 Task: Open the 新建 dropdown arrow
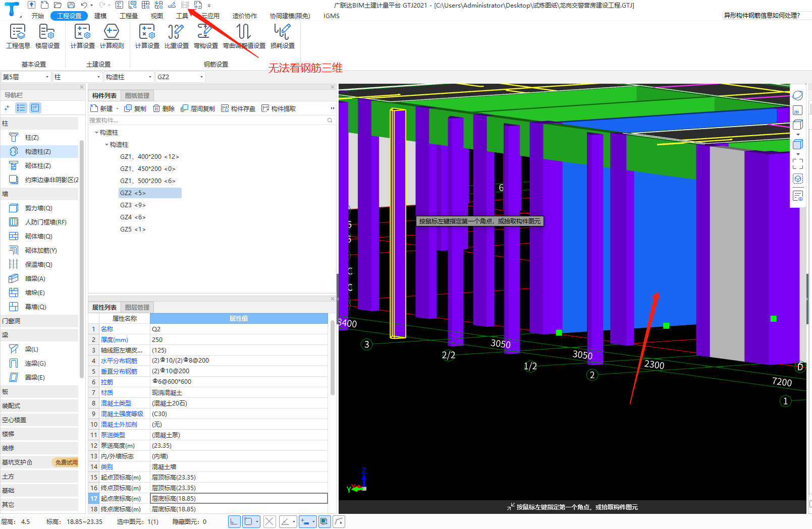pyautogui.click(x=118, y=108)
